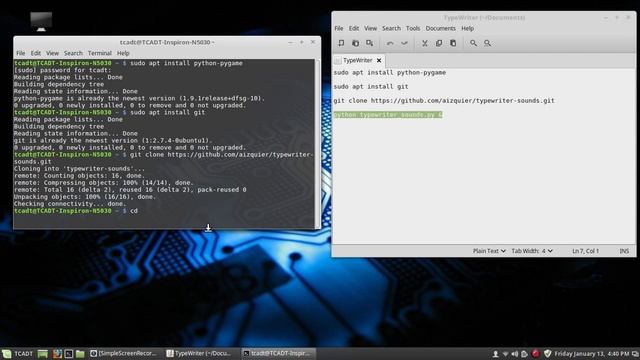Click highlighted python typewriter-sounds.py line
This screenshot has width=640, height=360.
point(388,115)
